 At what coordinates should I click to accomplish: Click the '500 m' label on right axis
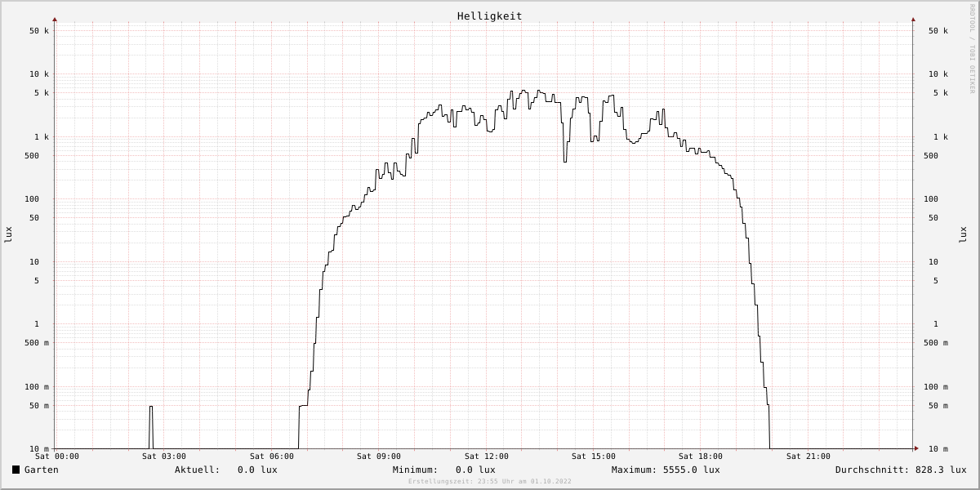tap(936, 343)
